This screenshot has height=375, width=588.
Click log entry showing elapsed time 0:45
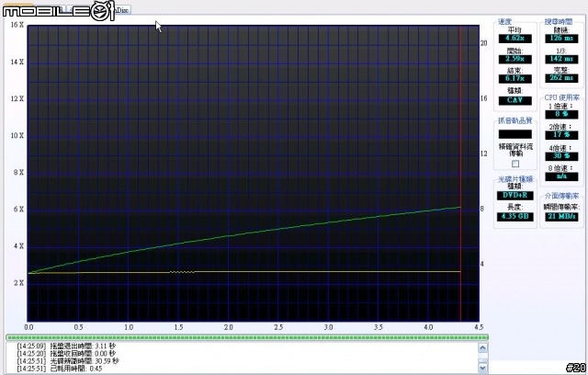click(x=60, y=369)
